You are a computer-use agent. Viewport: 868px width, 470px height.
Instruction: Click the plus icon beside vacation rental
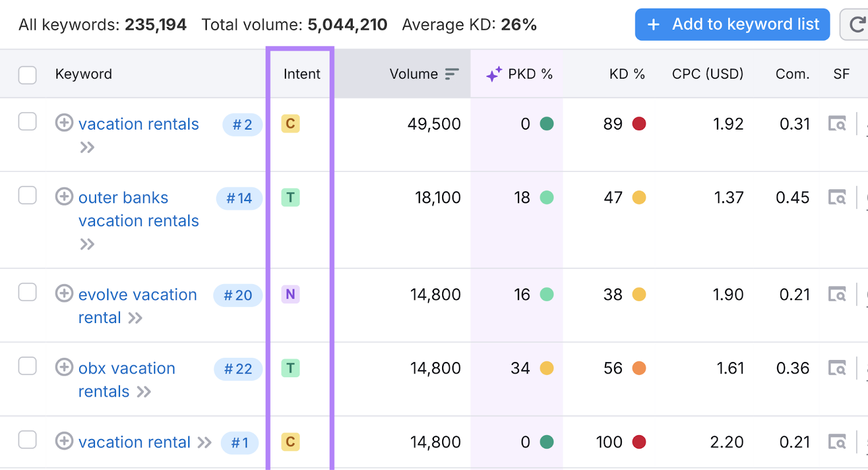click(64, 441)
